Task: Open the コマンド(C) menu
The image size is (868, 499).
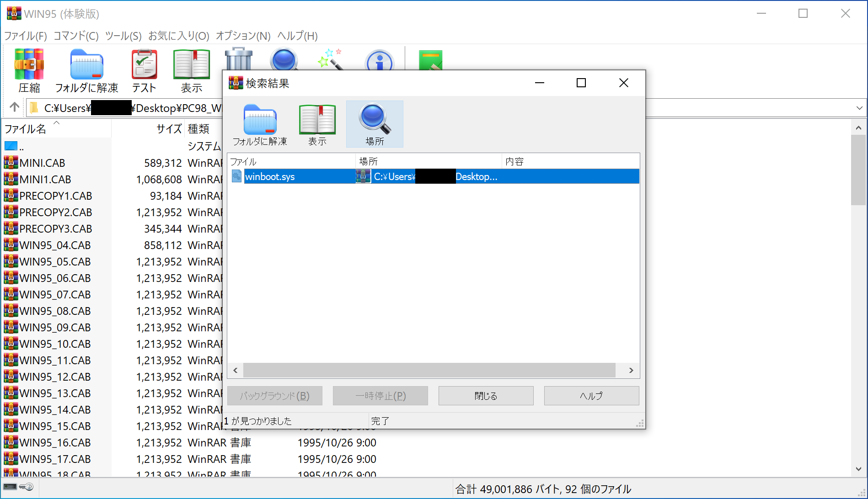Action: click(x=76, y=36)
